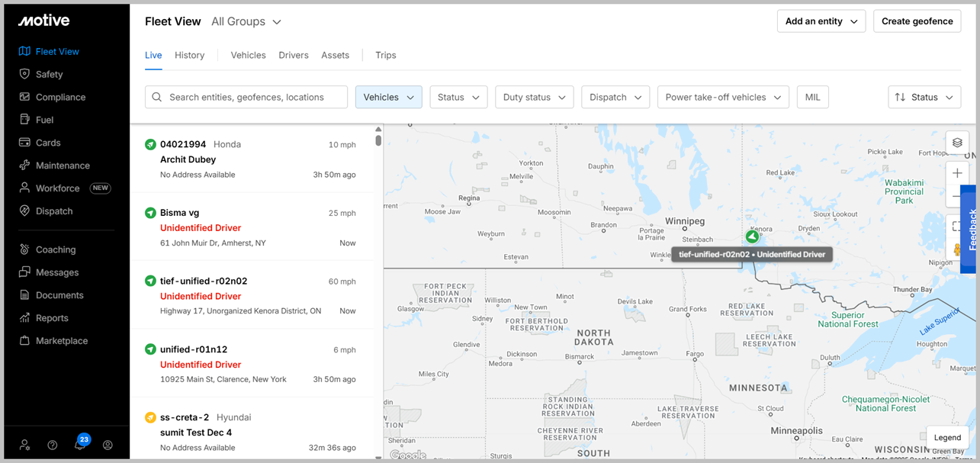Image resolution: width=980 pixels, height=463 pixels.
Task: Open sort by Status dropdown
Action: pos(924,97)
